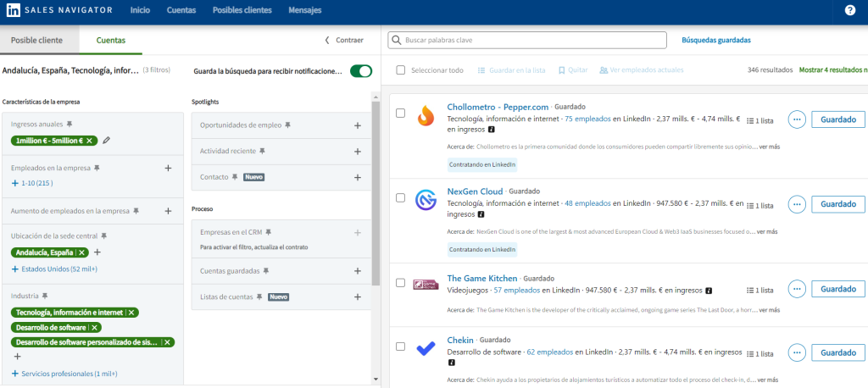Click the LinkedIn Sales Navigator logo
Viewport: 868px width, 388px height.
60,10
